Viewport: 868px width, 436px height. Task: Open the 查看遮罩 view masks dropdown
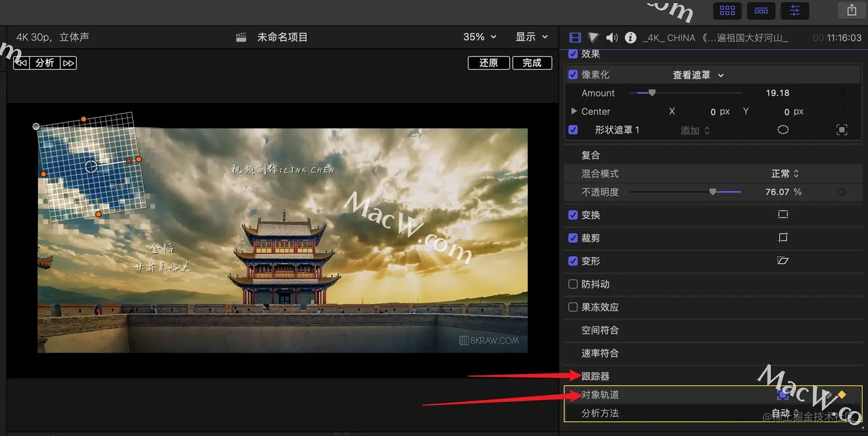click(698, 75)
